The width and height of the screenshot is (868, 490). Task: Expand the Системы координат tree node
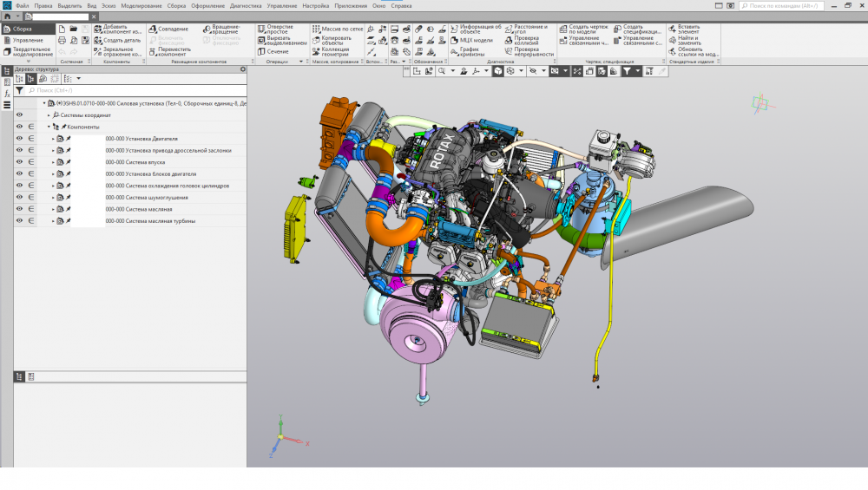pyautogui.click(x=49, y=115)
